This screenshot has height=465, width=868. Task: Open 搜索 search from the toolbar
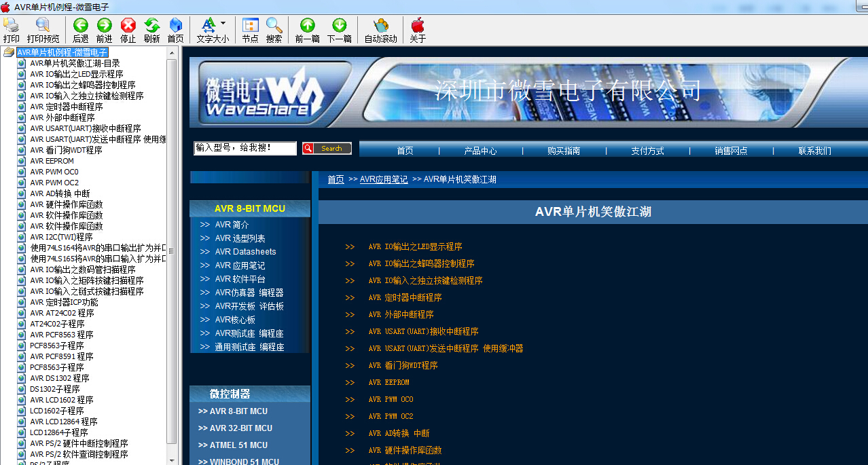coord(274,25)
